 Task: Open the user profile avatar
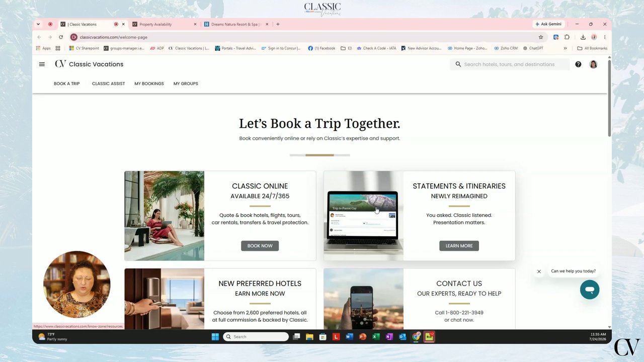coord(593,64)
